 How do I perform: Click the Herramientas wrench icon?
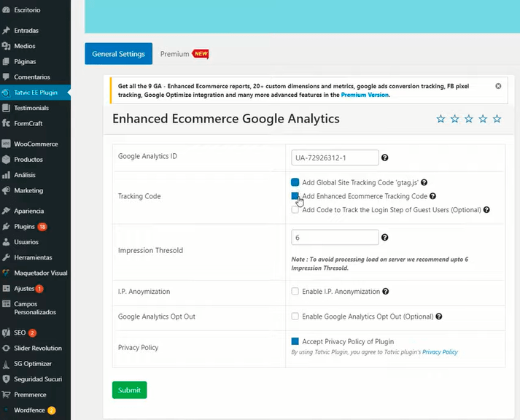tap(6, 257)
